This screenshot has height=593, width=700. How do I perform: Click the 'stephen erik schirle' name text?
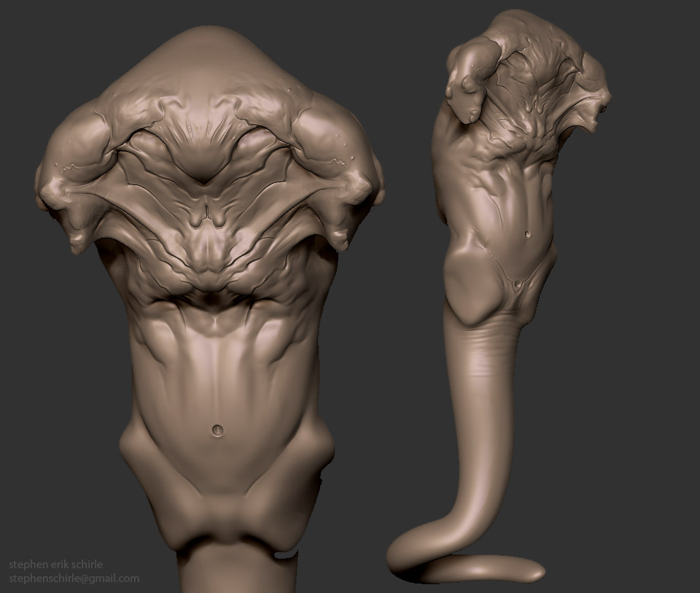click(x=56, y=565)
